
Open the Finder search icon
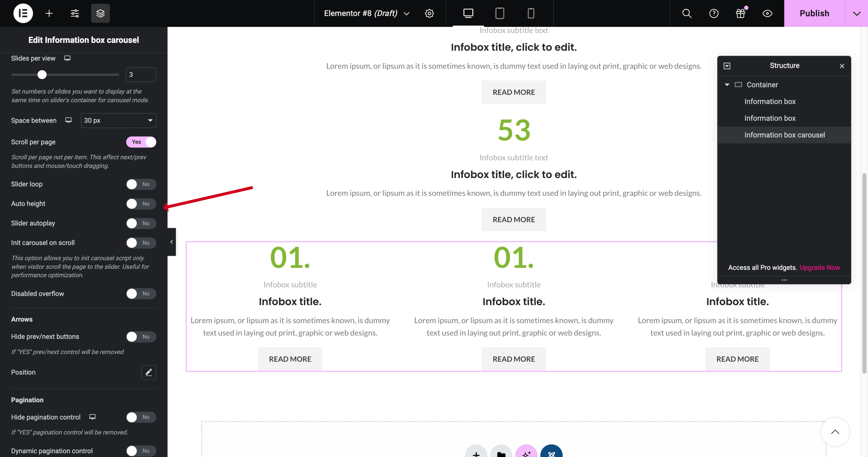(687, 13)
